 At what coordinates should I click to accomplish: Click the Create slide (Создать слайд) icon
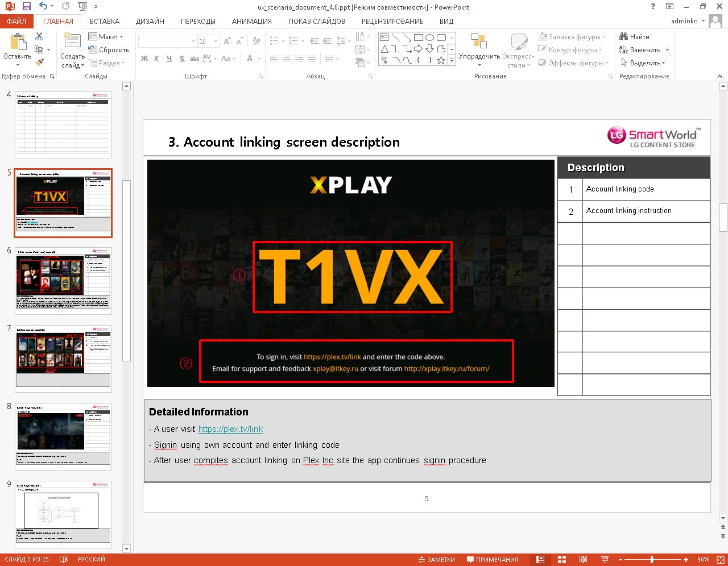72,41
